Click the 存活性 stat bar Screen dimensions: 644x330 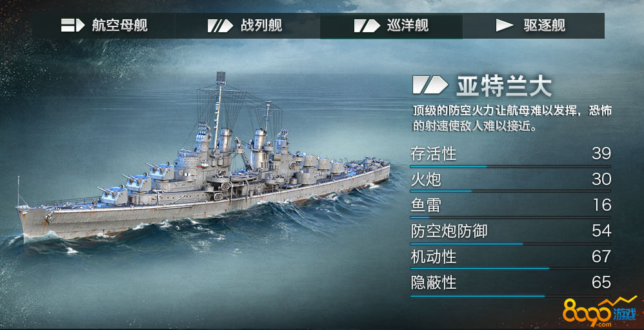510,167
